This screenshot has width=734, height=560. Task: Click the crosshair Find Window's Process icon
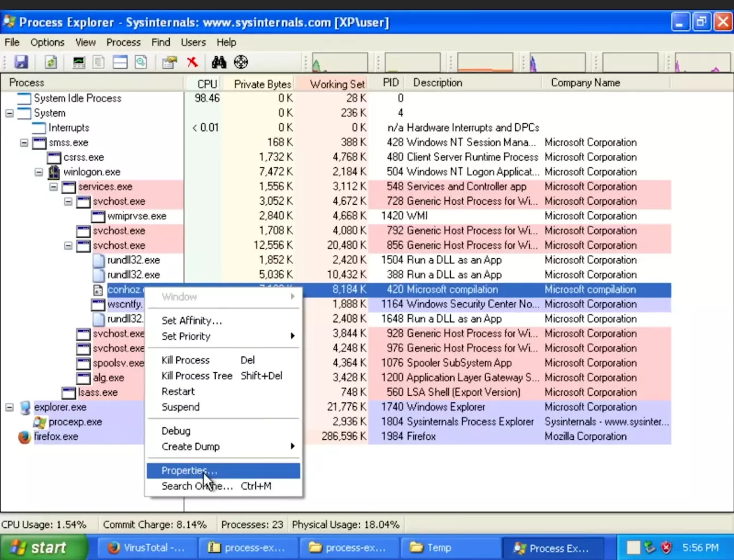point(241,62)
